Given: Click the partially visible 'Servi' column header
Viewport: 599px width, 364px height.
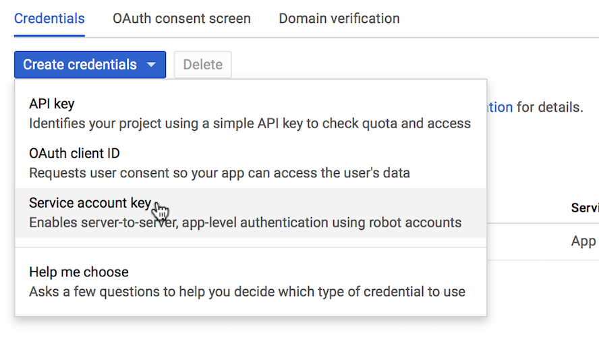Looking at the screenshot, I should [x=584, y=208].
